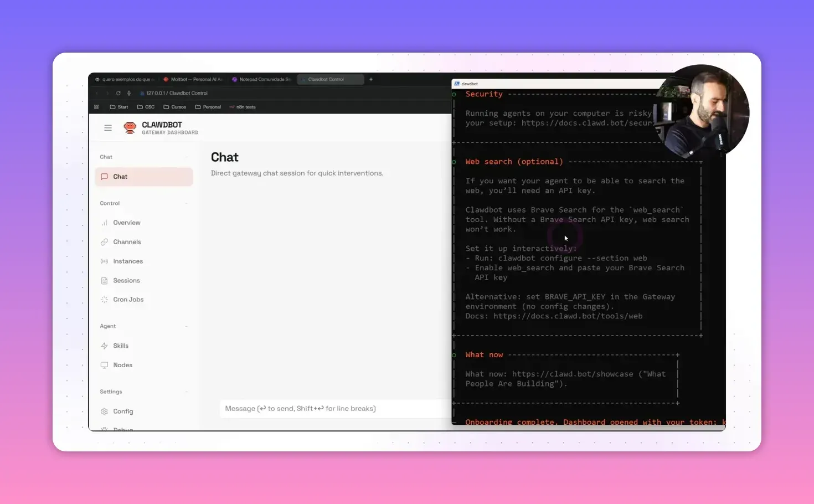Collapse the Control section in the sidebar
This screenshot has height=504, width=814.
(187, 203)
